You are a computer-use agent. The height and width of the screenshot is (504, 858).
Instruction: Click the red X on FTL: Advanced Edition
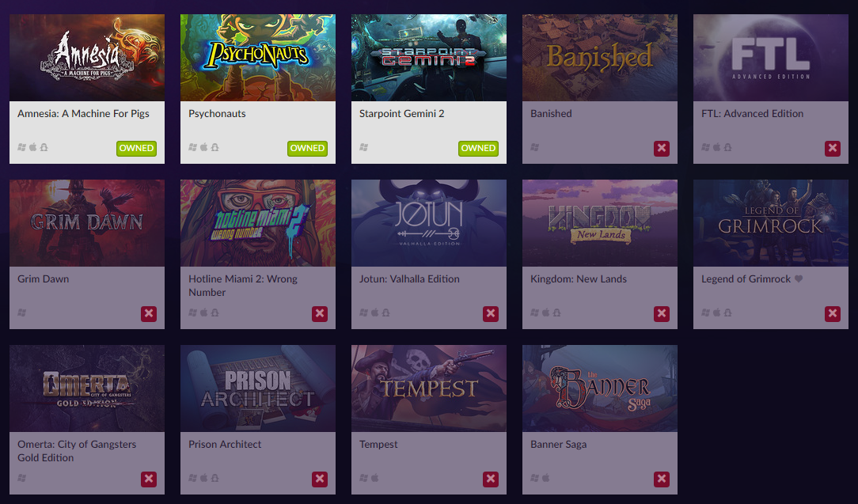[x=833, y=148]
